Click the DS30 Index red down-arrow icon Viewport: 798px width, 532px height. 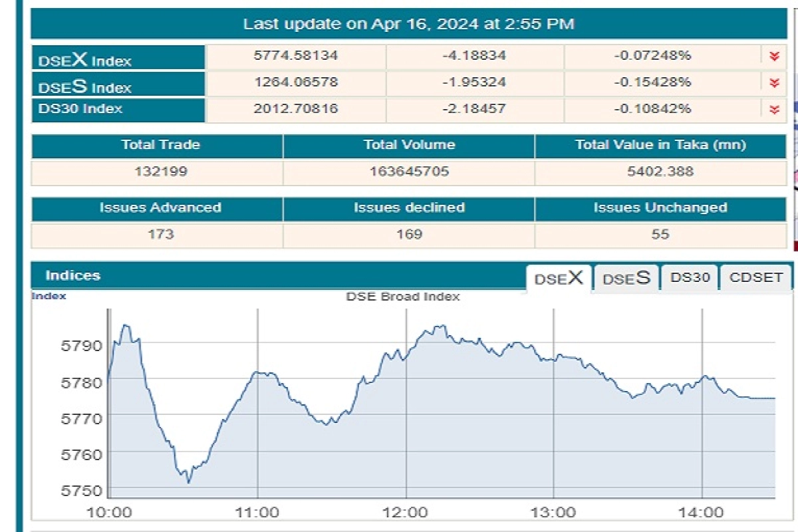pyautogui.click(x=773, y=109)
